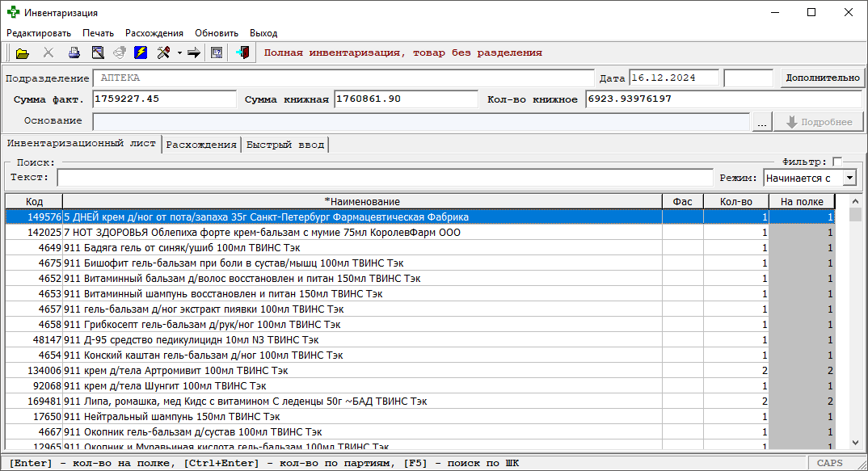This screenshot has width=868, height=471.
Task: Switch to the Быстрый ввод tab
Action: tap(285, 145)
